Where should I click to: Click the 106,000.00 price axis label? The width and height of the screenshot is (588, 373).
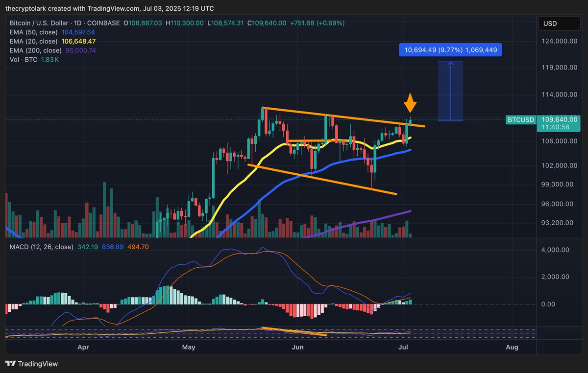click(558, 141)
